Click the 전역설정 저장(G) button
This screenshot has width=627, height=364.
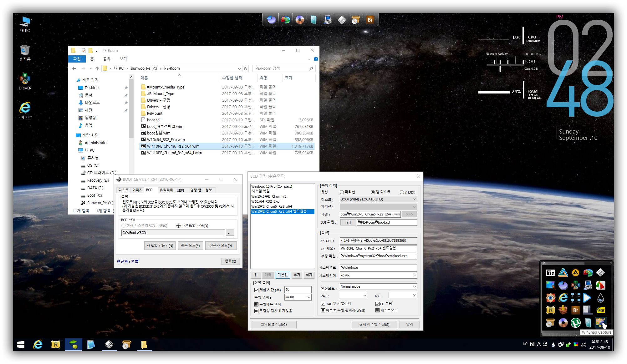(x=274, y=324)
